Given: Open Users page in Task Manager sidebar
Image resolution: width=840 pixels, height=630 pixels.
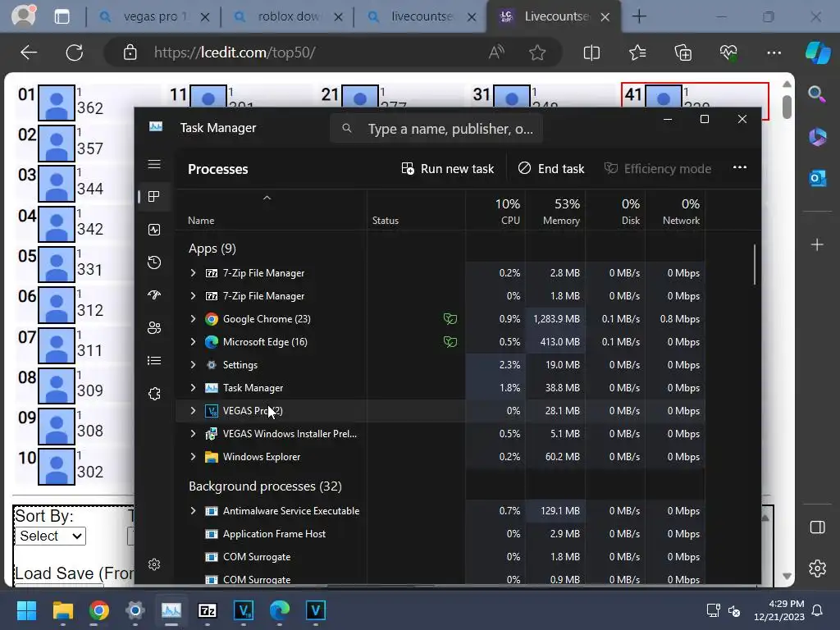Looking at the screenshot, I should [x=154, y=328].
